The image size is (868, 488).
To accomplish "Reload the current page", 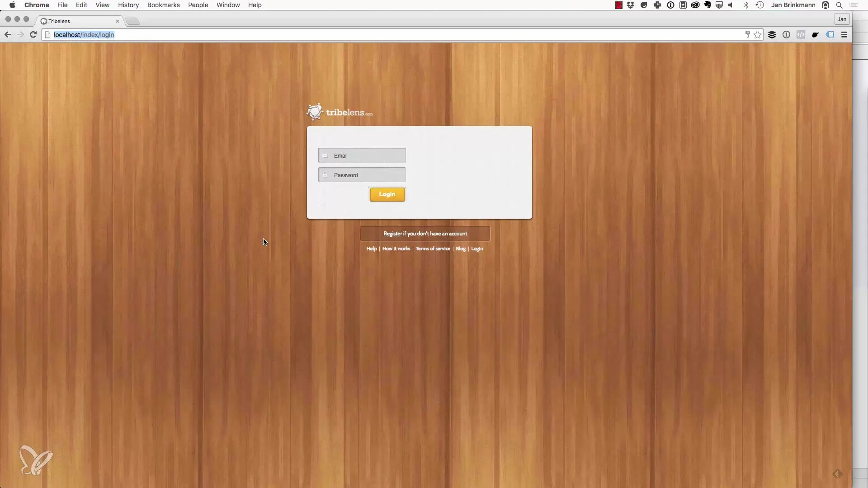I will [x=33, y=35].
